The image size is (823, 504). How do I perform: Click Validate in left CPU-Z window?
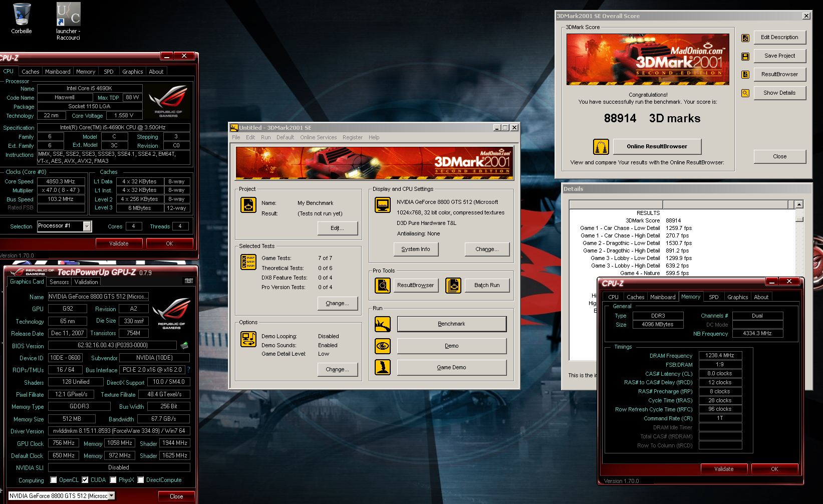tap(119, 243)
